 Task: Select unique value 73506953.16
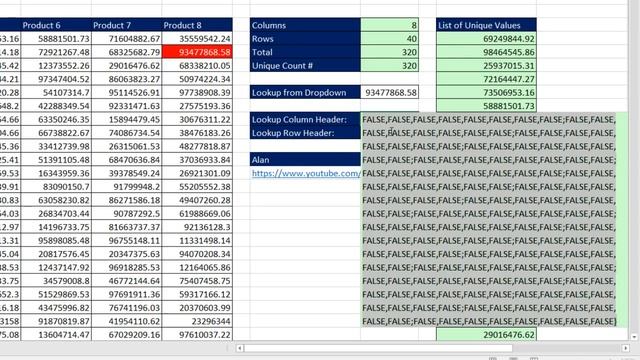pos(486,92)
